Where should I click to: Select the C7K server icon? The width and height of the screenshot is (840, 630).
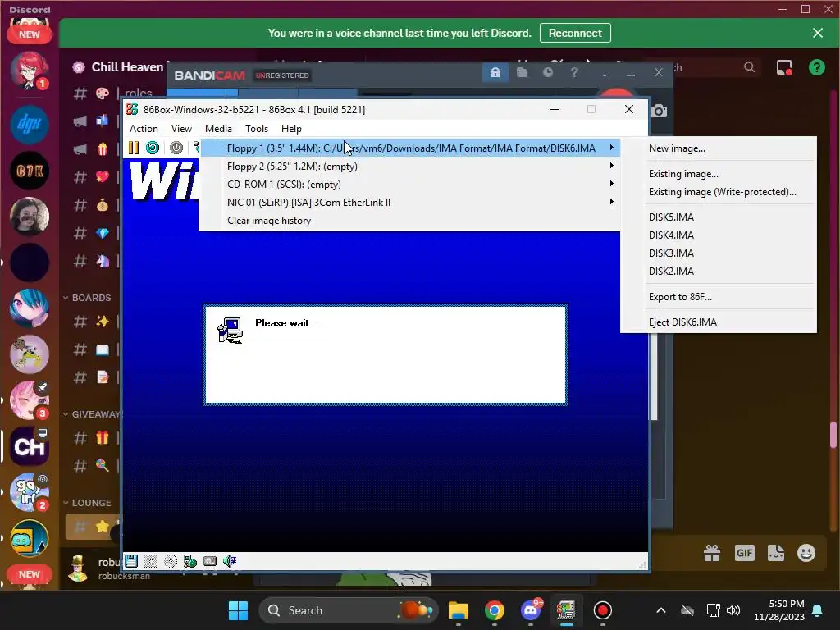(30, 171)
